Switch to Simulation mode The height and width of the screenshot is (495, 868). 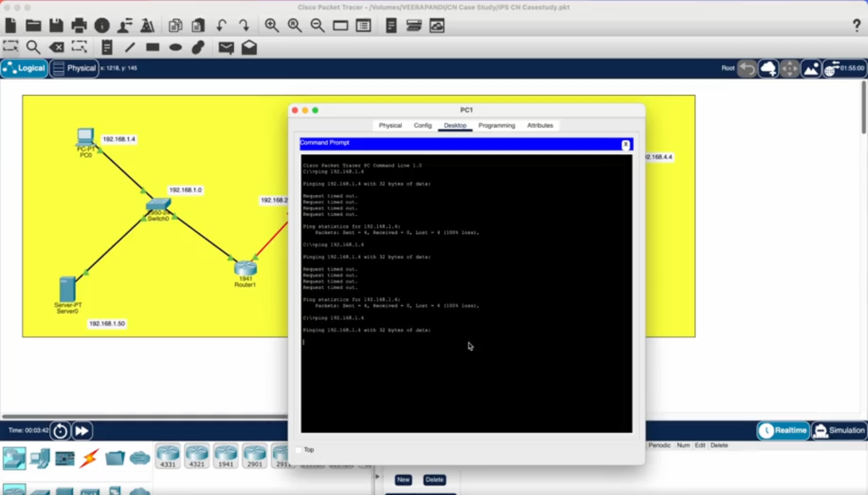coord(838,431)
